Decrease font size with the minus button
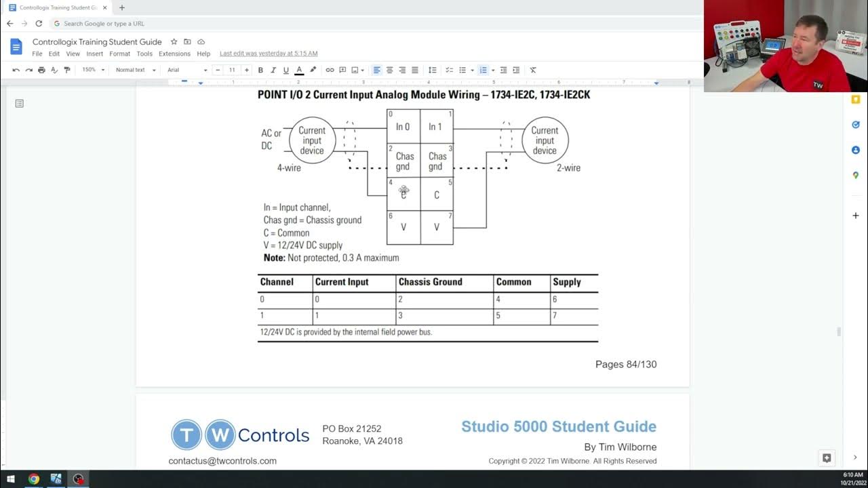 click(x=218, y=70)
